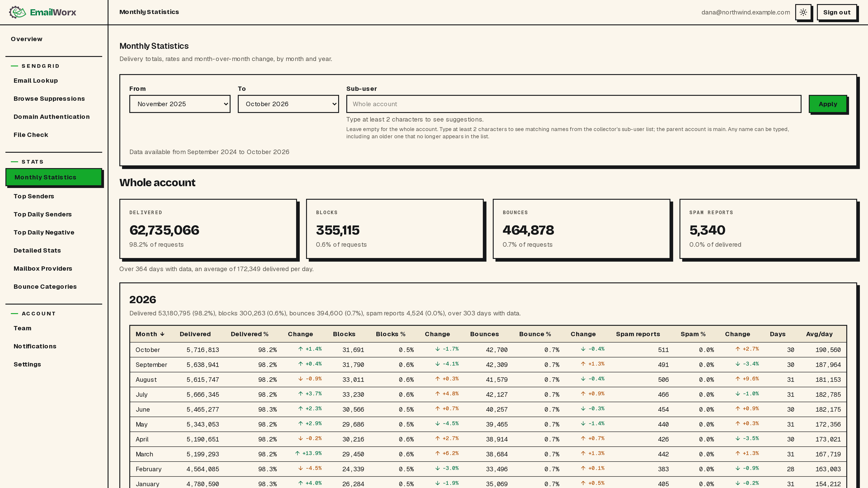Open Overview in the sidebar
The height and width of the screenshot is (488, 868).
[27, 39]
